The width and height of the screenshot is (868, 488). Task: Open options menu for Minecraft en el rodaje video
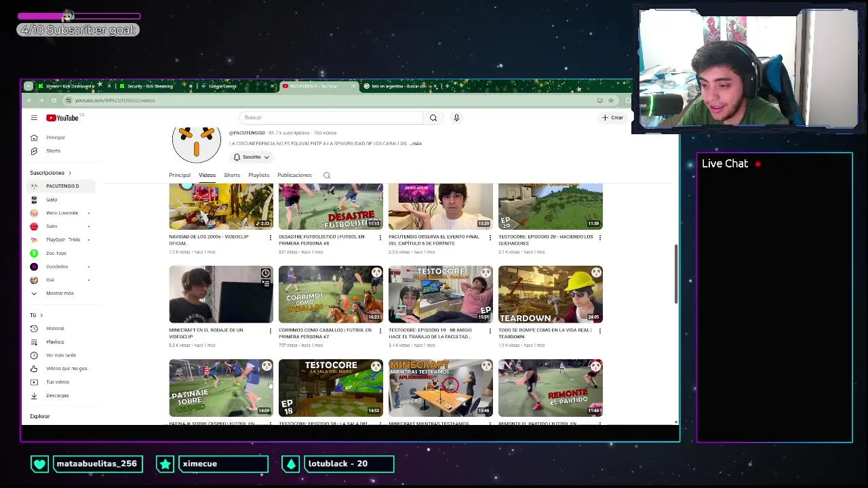[x=270, y=331]
